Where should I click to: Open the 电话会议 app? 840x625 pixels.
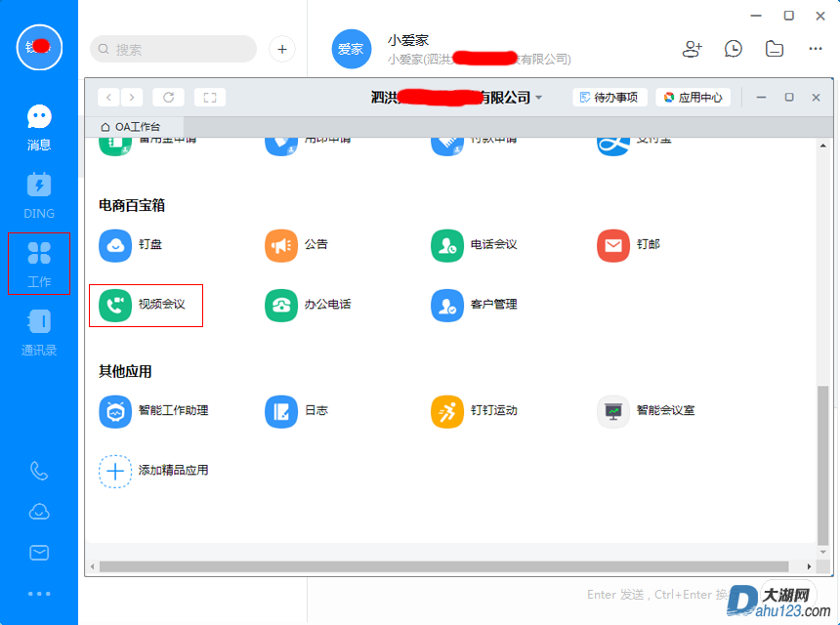(474, 245)
